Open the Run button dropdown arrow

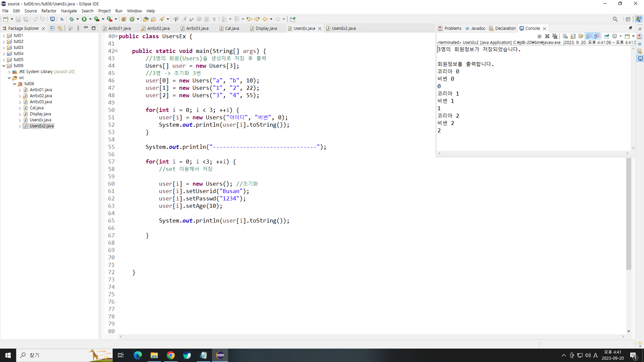tap(90, 19)
